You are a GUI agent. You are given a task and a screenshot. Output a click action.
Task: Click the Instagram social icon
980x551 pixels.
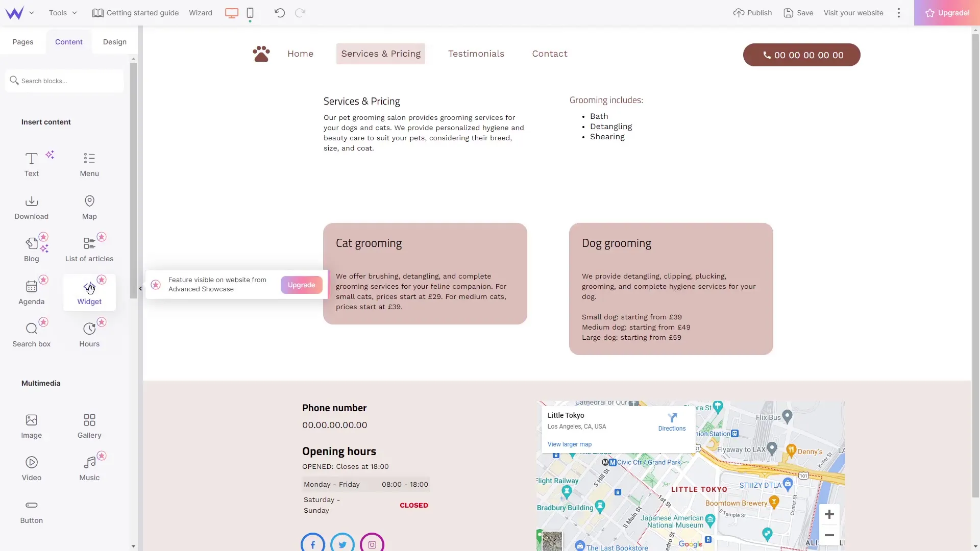pos(372,543)
